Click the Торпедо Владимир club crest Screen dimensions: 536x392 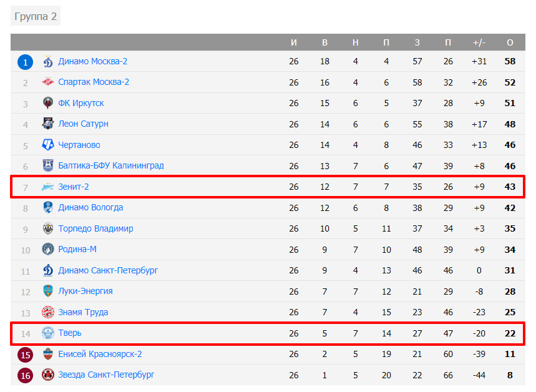click(x=48, y=229)
